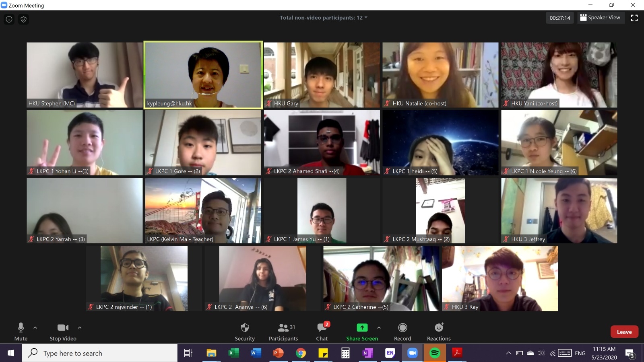Select HKU Yani (co-host) video tile

click(559, 75)
